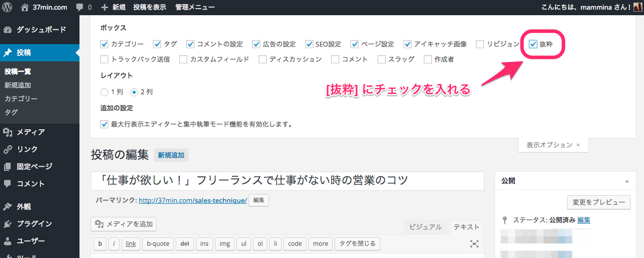Enable the カスタムフィールド checkbox
644x258 pixels.
183,59
